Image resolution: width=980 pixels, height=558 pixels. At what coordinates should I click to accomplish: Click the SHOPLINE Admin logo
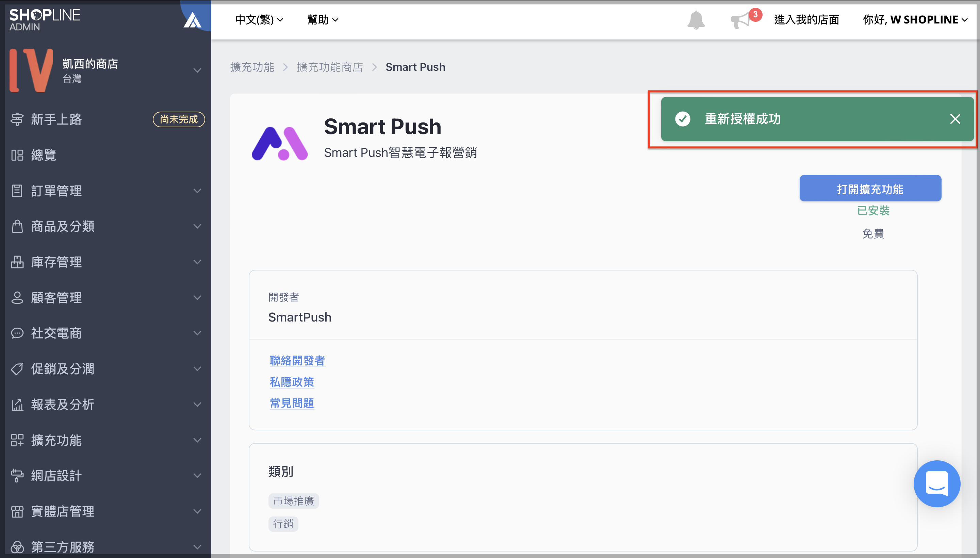pyautogui.click(x=45, y=19)
